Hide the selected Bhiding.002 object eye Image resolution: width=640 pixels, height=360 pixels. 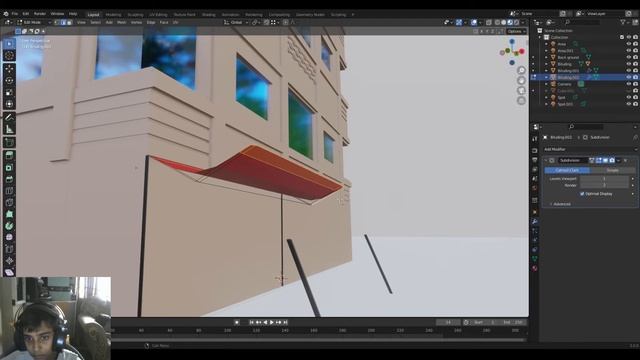pyautogui.click(x=629, y=77)
